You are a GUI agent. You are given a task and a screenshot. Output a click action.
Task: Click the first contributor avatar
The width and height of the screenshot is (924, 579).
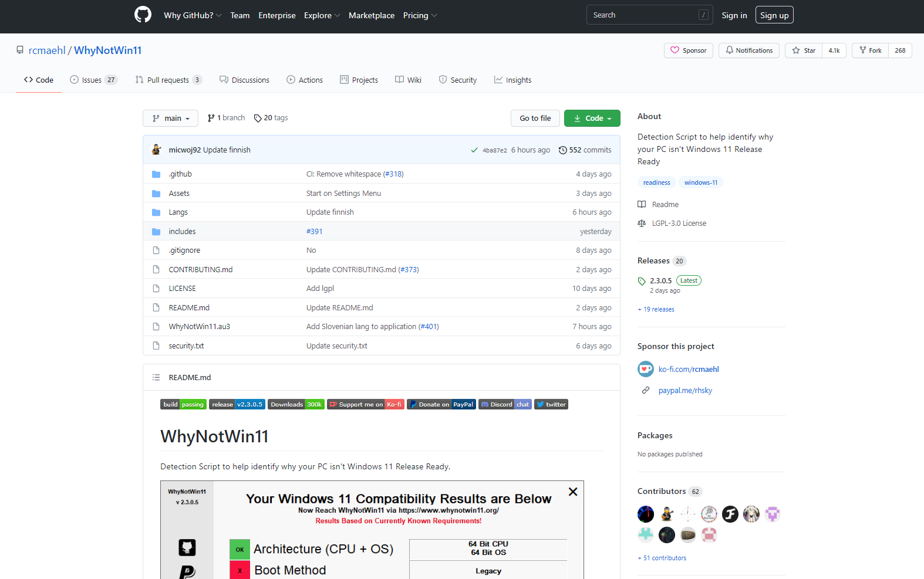click(x=646, y=514)
